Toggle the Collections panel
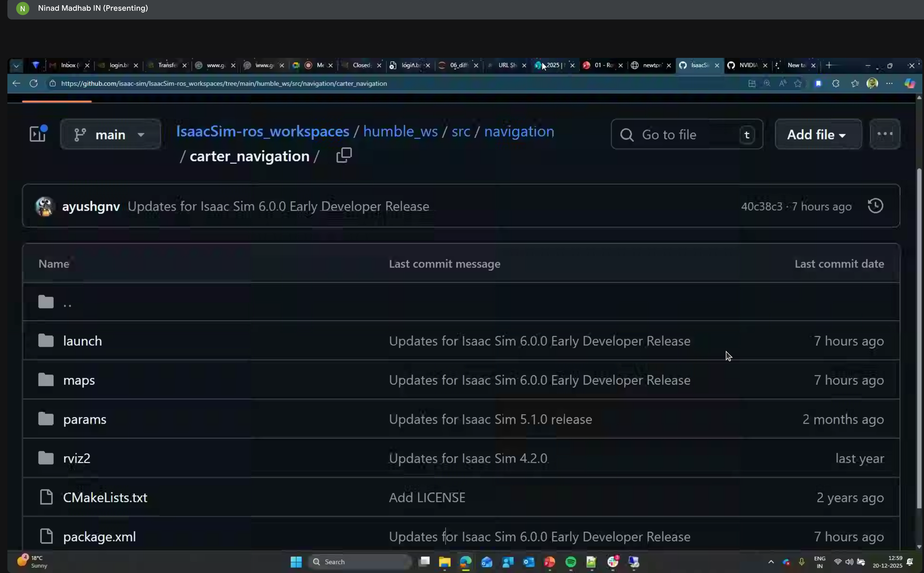The width and height of the screenshot is (924, 573). coord(819,84)
